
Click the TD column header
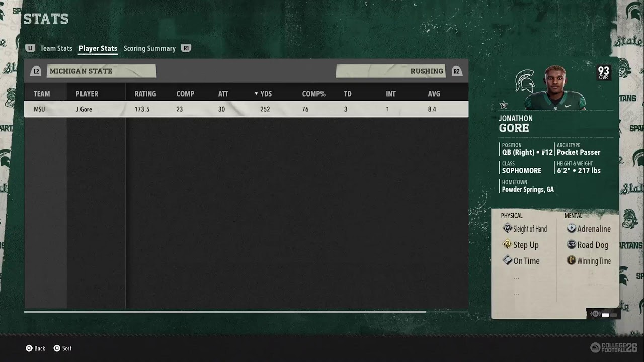pos(348,94)
